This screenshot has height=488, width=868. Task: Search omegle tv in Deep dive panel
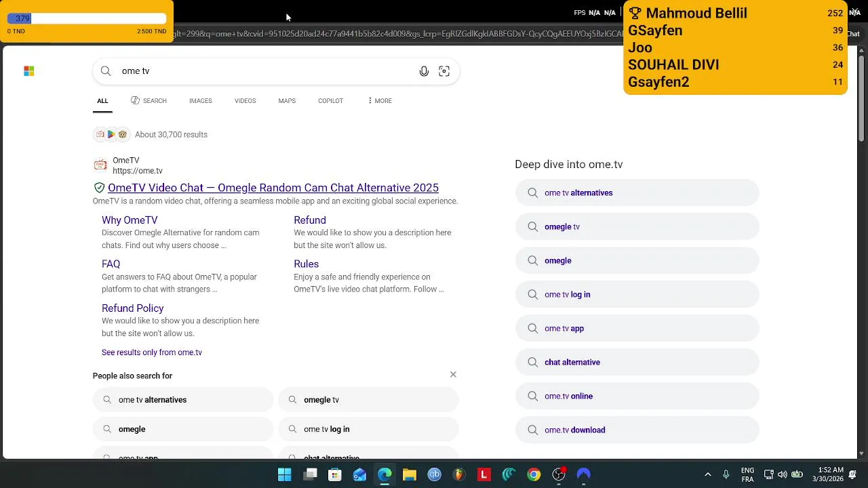pos(637,226)
